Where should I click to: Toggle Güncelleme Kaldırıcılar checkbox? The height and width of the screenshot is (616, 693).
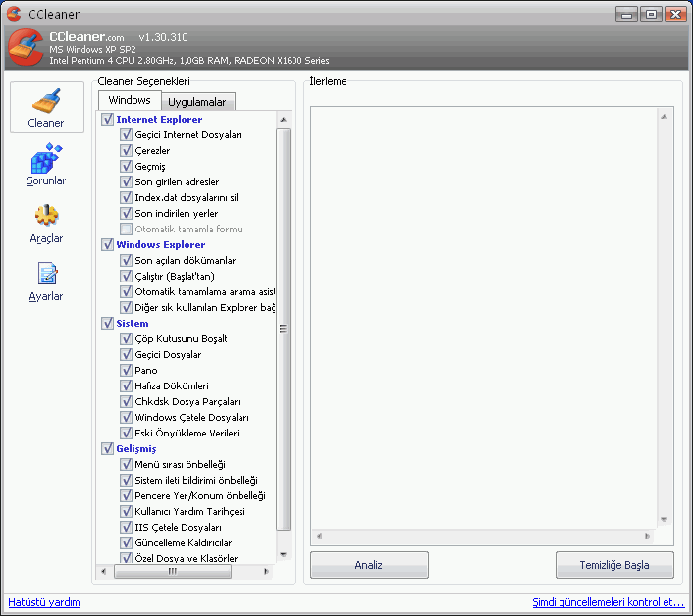[x=126, y=542]
